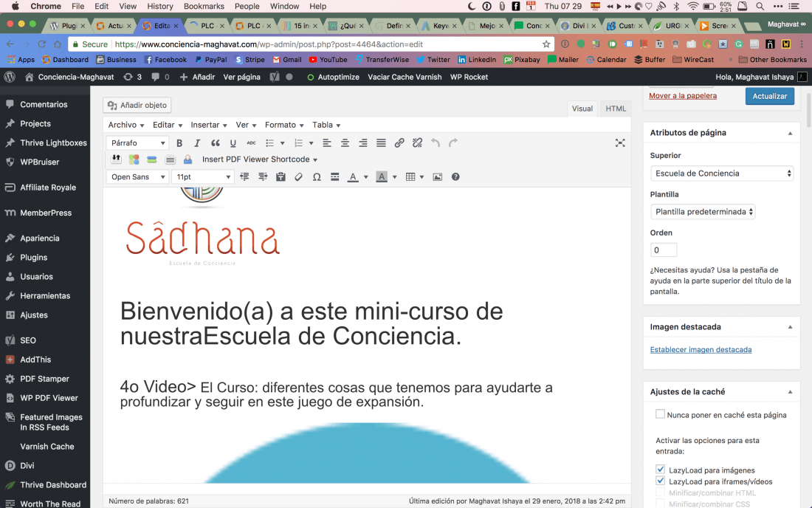Click Ver página in admin bar
Screen dimensions: 812x508
click(x=241, y=77)
